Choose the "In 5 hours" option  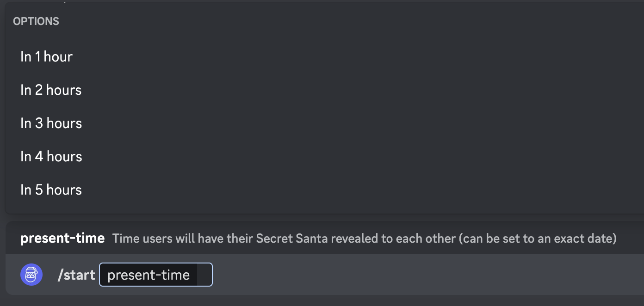pyautogui.click(x=51, y=190)
